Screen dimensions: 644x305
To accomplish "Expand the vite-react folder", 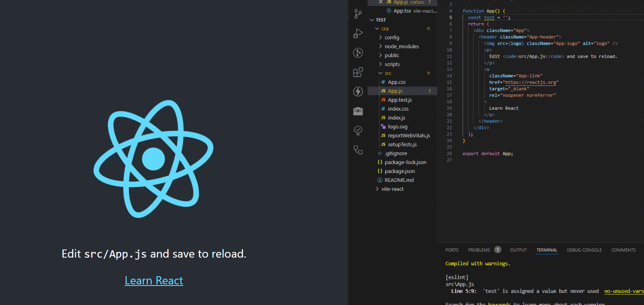I will [x=392, y=189].
